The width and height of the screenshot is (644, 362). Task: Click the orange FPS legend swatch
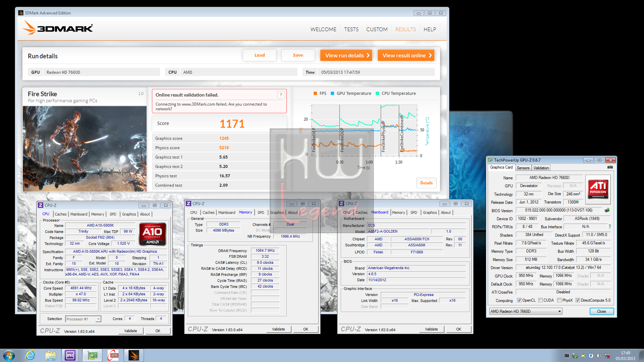pyautogui.click(x=315, y=94)
